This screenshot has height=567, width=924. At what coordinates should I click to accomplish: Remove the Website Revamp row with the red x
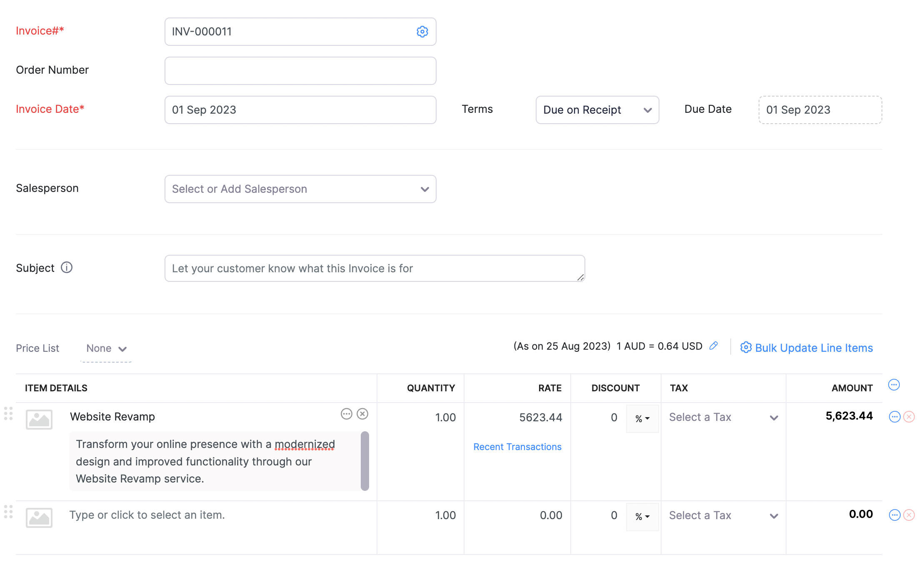pyautogui.click(x=909, y=417)
